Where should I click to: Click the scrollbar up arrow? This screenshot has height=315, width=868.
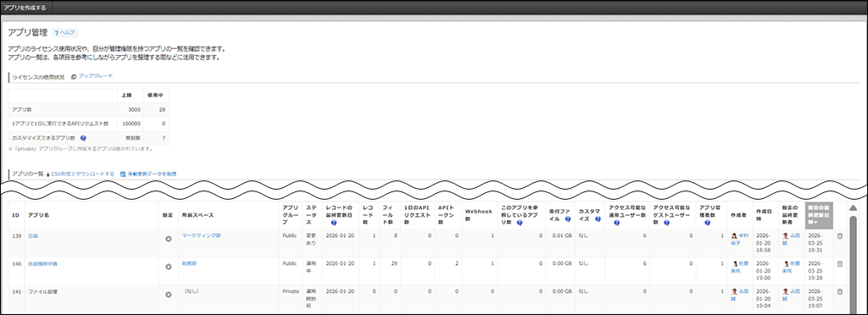click(x=853, y=208)
